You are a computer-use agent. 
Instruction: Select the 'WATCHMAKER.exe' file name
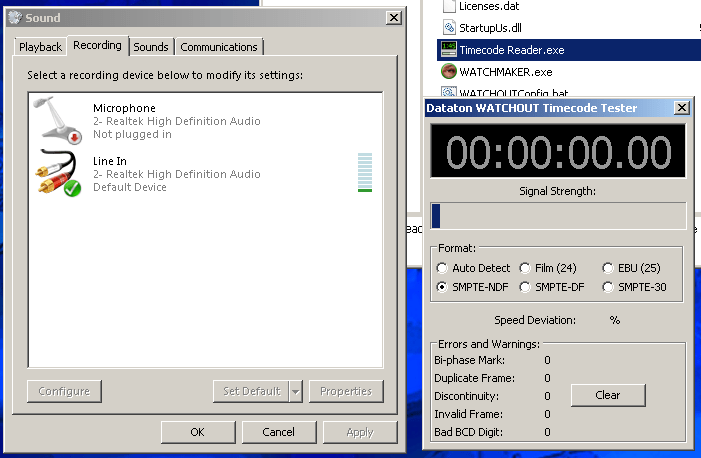click(506, 72)
